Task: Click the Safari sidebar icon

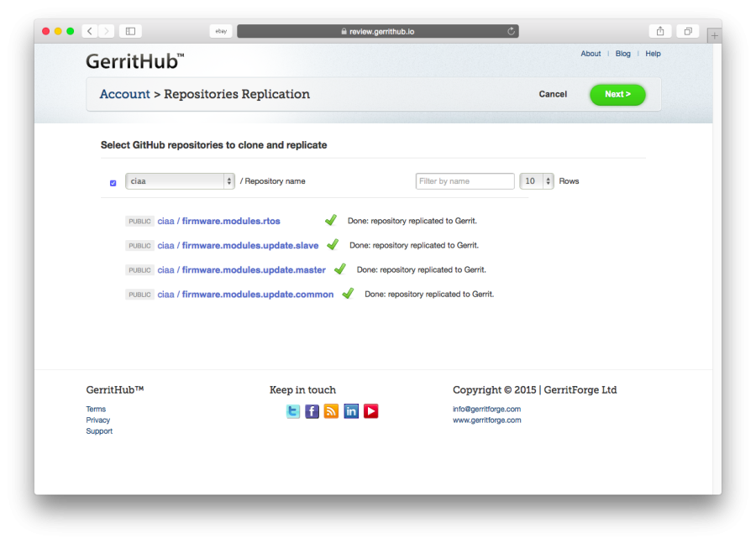Action: point(130,31)
